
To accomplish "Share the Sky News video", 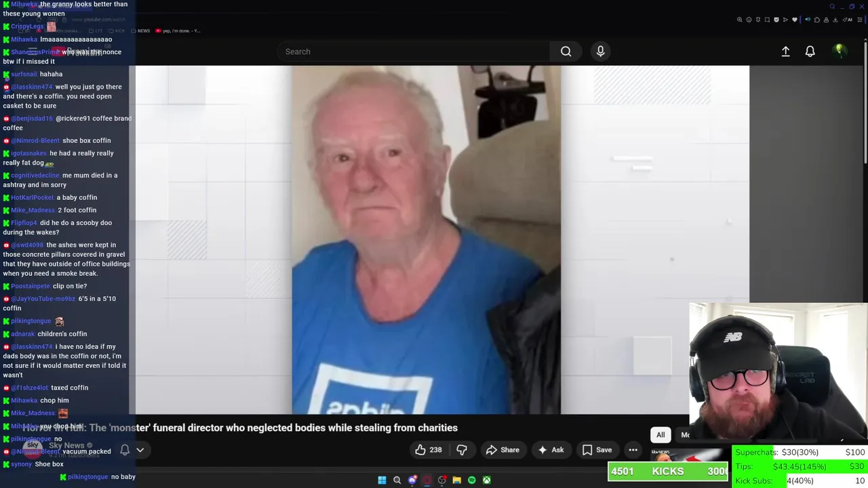I will 502,449.
